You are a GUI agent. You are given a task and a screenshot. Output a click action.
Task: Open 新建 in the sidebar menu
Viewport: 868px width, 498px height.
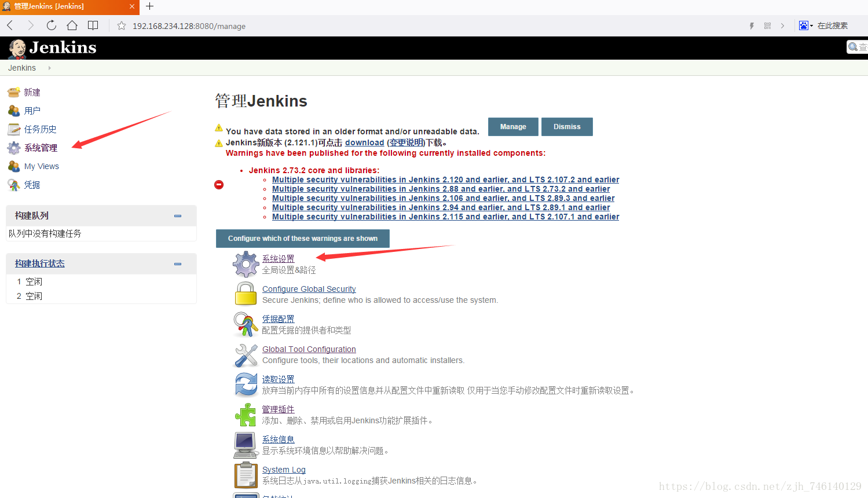[32, 92]
